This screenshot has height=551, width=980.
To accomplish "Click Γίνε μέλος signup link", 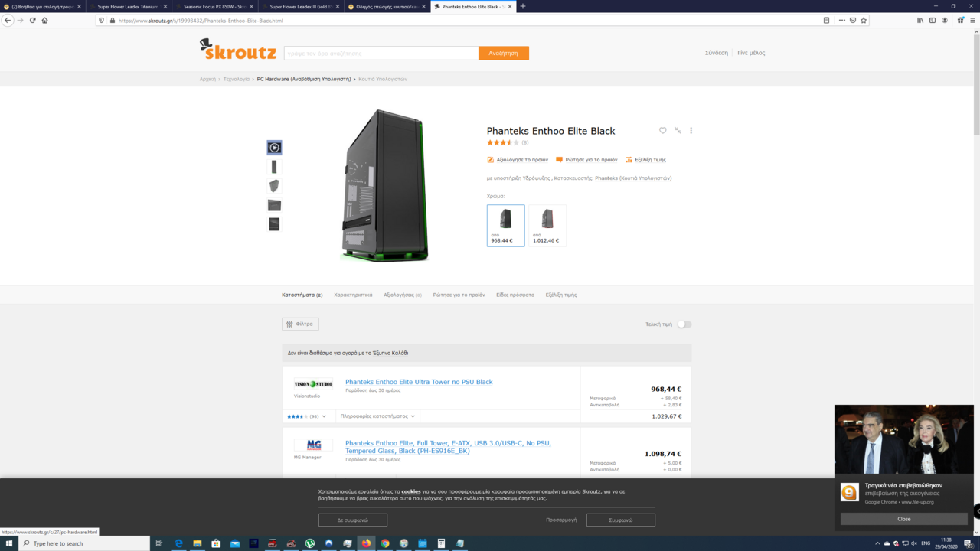I will pos(751,53).
